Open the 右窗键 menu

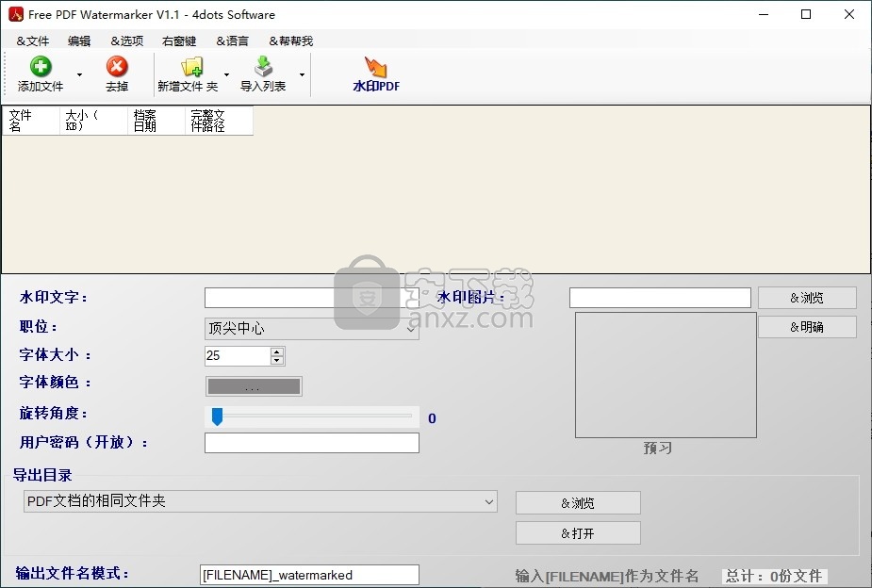point(179,41)
